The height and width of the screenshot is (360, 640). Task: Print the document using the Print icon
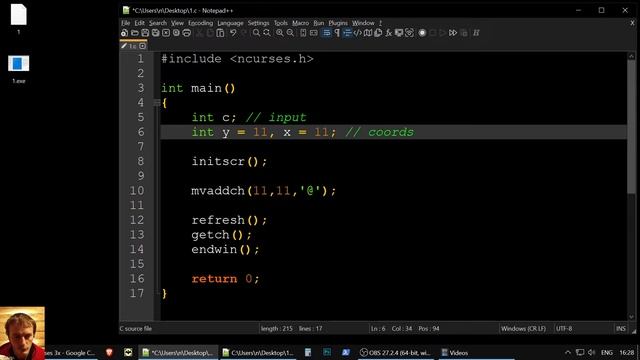187,33
